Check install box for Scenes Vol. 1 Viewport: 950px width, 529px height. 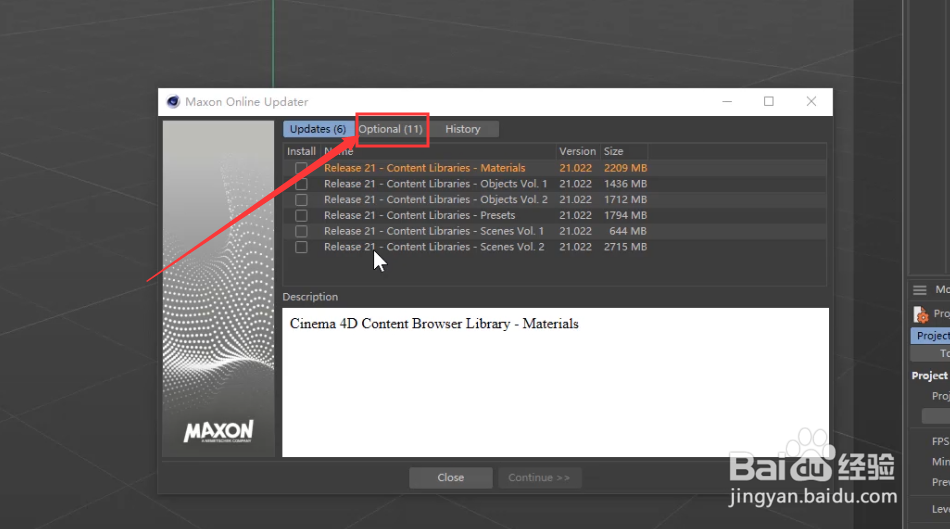click(x=301, y=231)
